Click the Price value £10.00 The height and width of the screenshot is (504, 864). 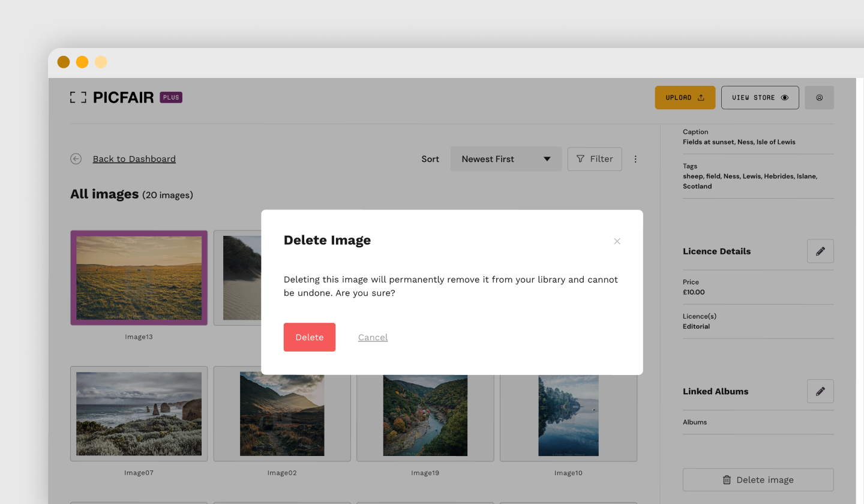click(x=694, y=292)
